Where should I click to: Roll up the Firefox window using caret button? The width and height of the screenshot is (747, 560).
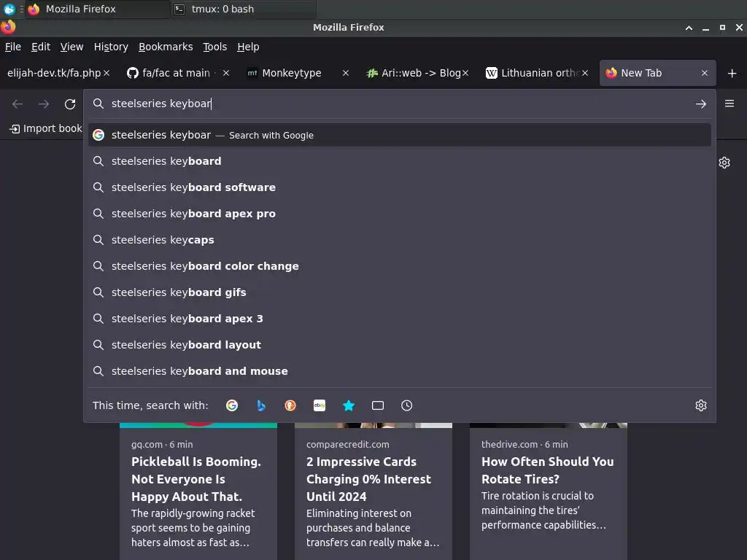coord(689,28)
